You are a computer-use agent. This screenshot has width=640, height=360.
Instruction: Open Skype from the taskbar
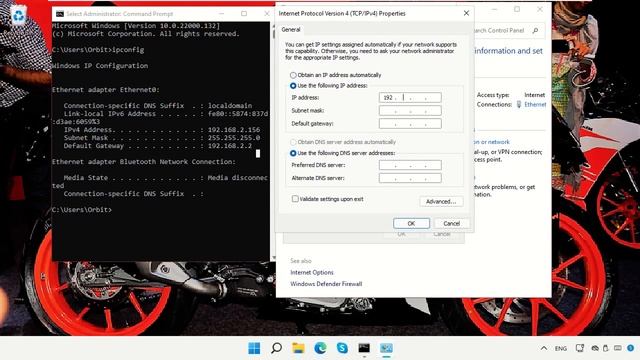342,348
